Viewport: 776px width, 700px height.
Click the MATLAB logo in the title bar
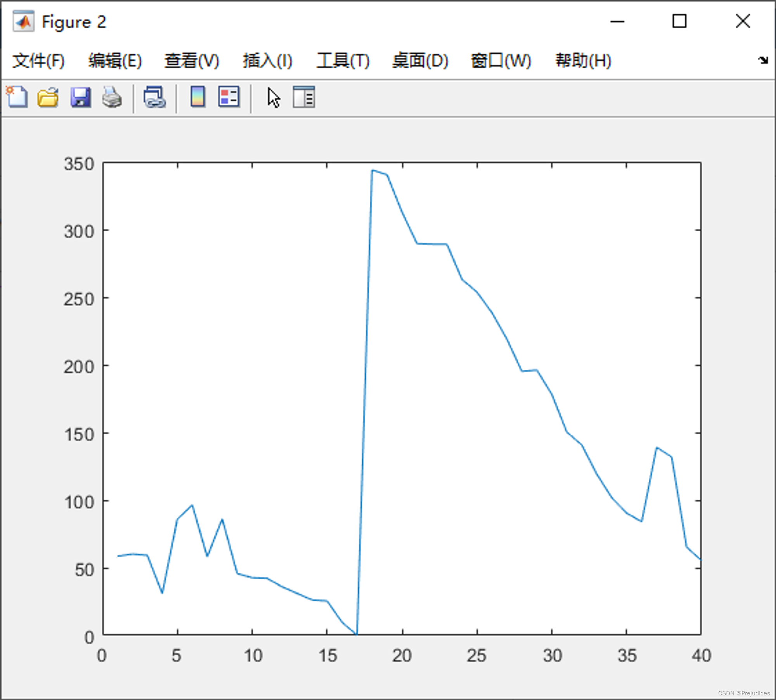click(x=23, y=21)
